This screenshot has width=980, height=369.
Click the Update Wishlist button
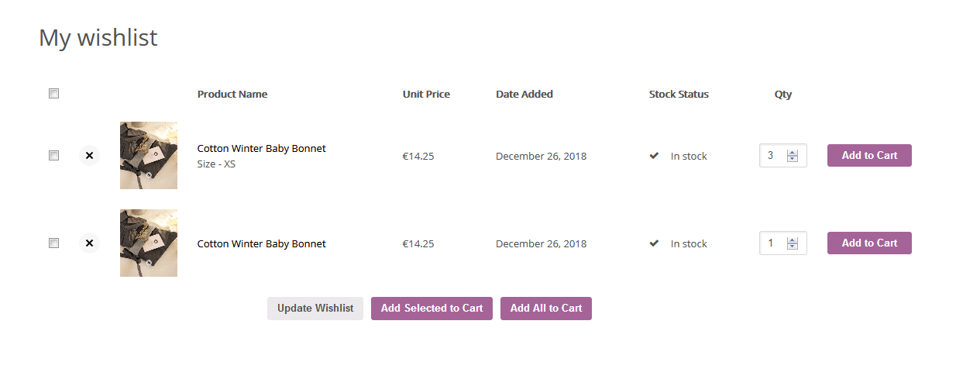coord(315,309)
